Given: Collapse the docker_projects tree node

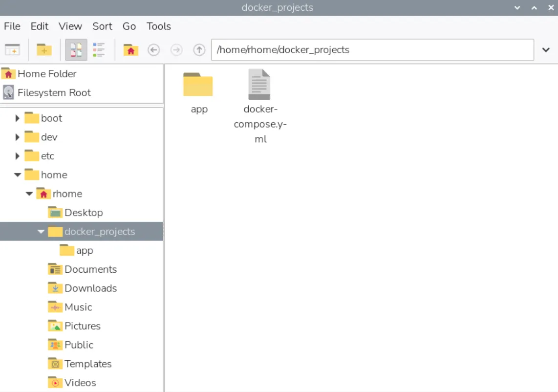Looking at the screenshot, I should pos(41,231).
